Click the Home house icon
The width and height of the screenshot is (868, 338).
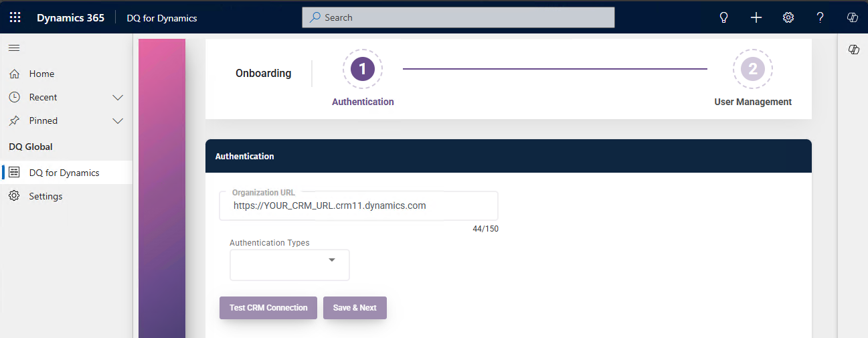(x=14, y=74)
